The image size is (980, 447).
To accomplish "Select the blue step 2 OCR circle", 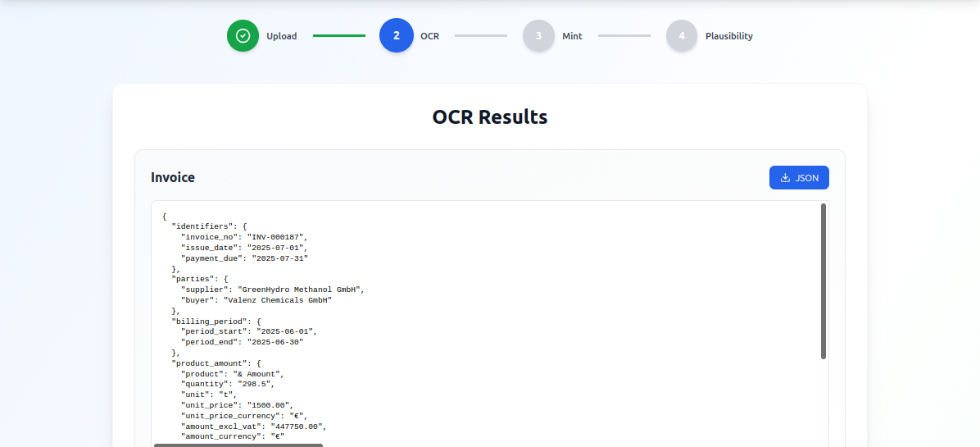I will pos(397,36).
